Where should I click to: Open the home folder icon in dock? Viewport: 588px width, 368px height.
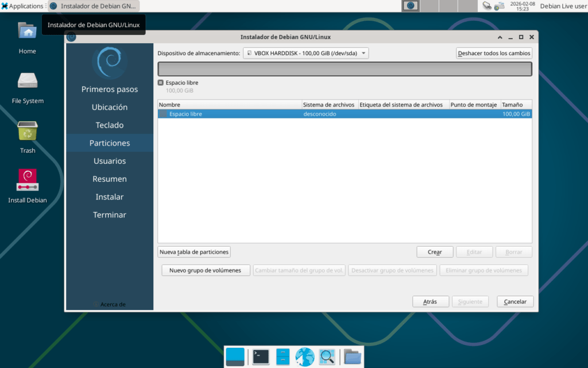pyautogui.click(x=353, y=357)
